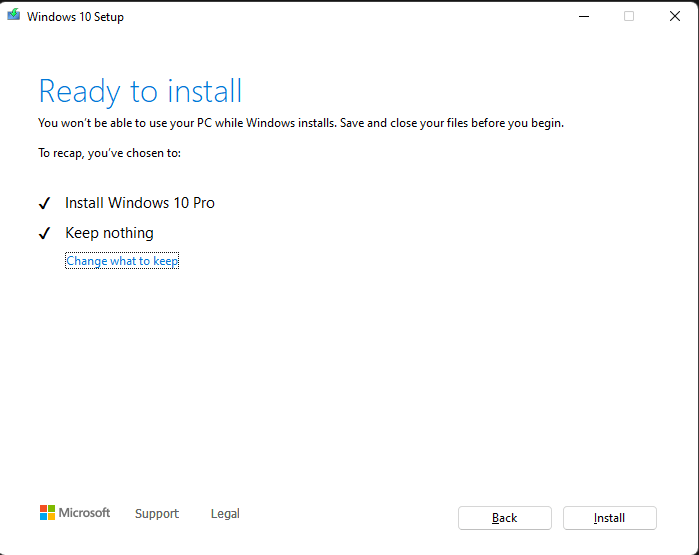Click the Windows 10 Setup window title text
The width and height of the screenshot is (699, 555).
point(75,17)
